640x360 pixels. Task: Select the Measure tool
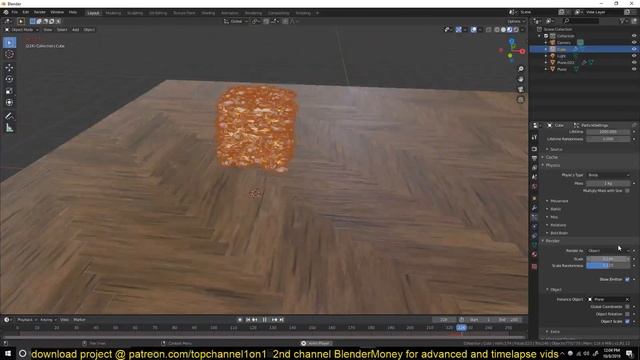9,128
